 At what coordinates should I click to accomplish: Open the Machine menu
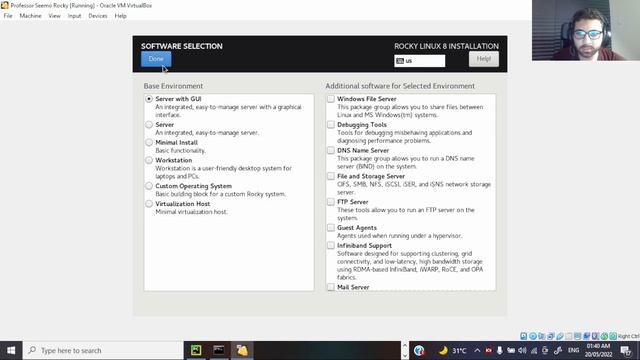click(30, 16)
